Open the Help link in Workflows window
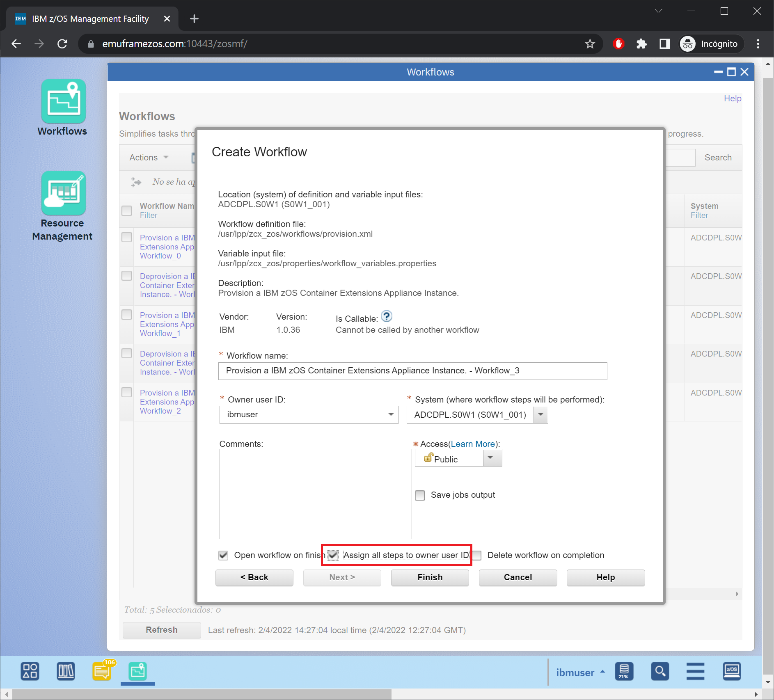The width and height of the screenshot is (774, 700). coord(732,98)
